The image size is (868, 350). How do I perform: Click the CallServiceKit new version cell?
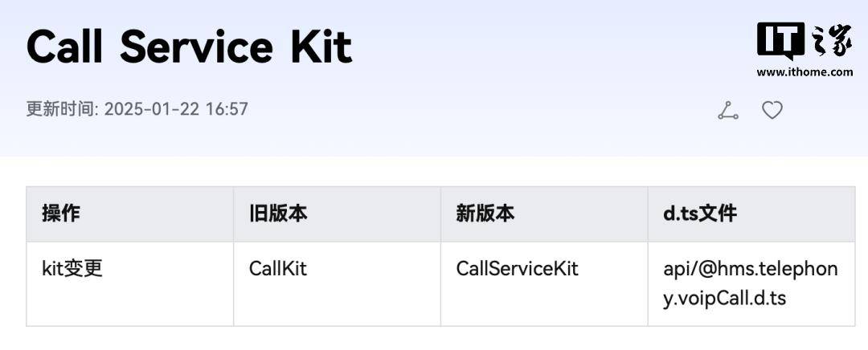[517, 269]
